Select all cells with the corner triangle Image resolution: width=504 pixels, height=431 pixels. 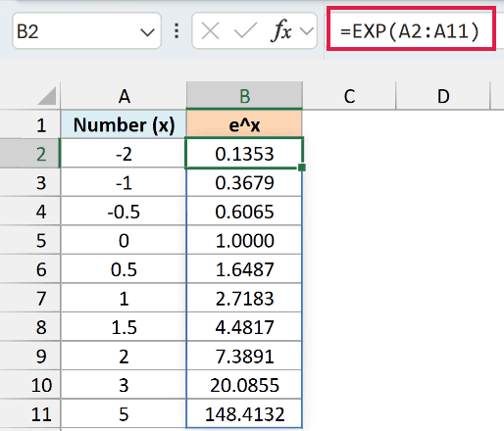pos(47,96)
